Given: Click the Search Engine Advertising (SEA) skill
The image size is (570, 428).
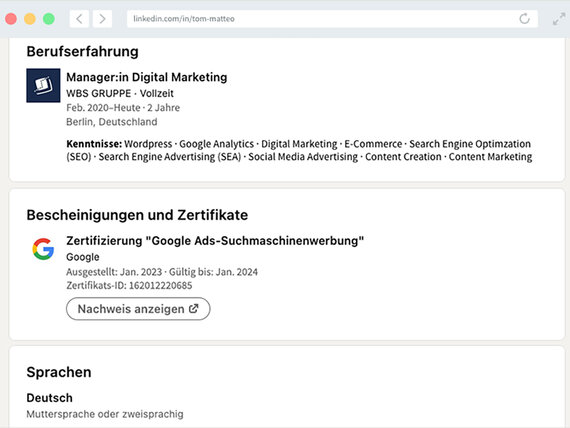Looking at the screenshot, I should [x=170, y=157].
